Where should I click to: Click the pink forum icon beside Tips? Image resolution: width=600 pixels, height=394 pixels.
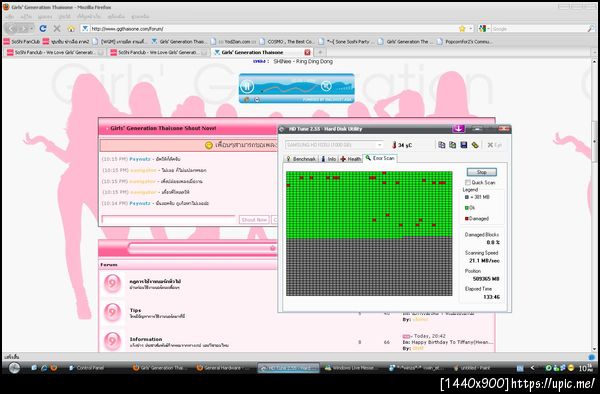point(112,312)
